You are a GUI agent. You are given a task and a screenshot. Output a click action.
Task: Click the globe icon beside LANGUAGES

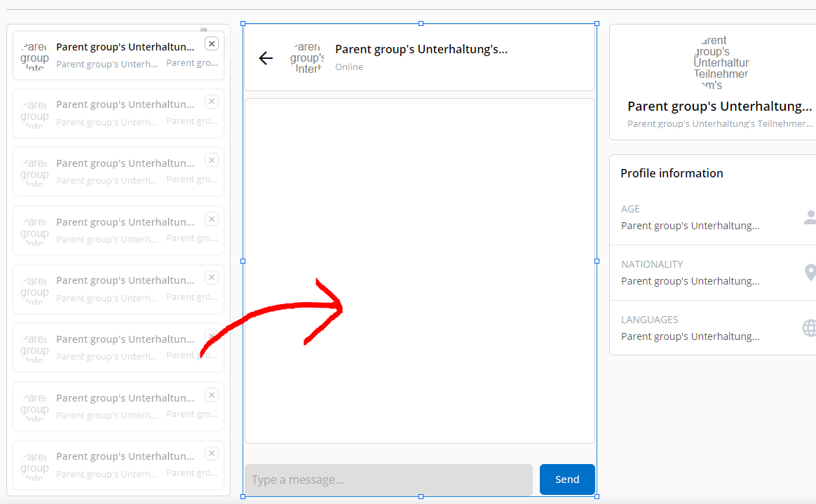click(x=809, y=327)
